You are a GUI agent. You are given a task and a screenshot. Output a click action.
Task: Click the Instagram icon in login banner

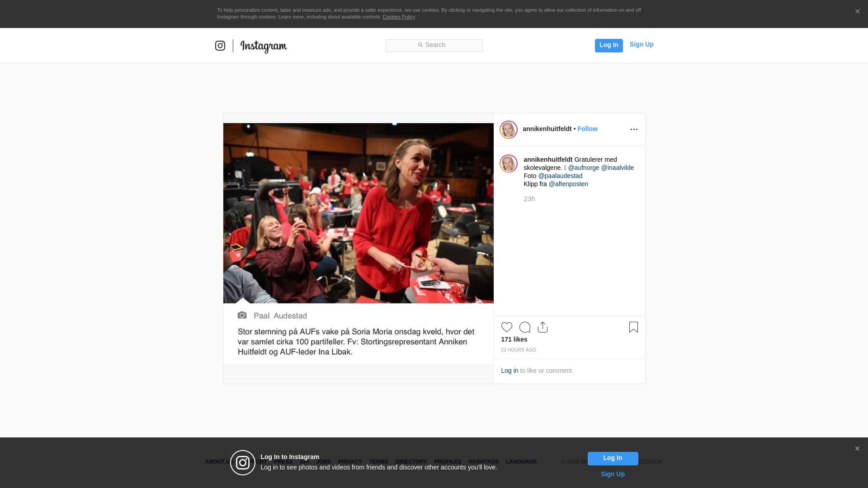point(243,463)
